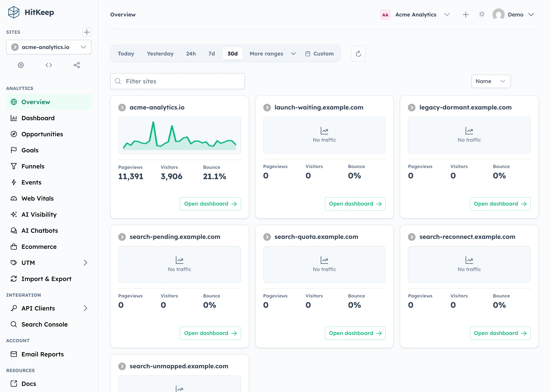Click the Demo user avatar
This screenshot has width=551, height=392.
point(498,15)
